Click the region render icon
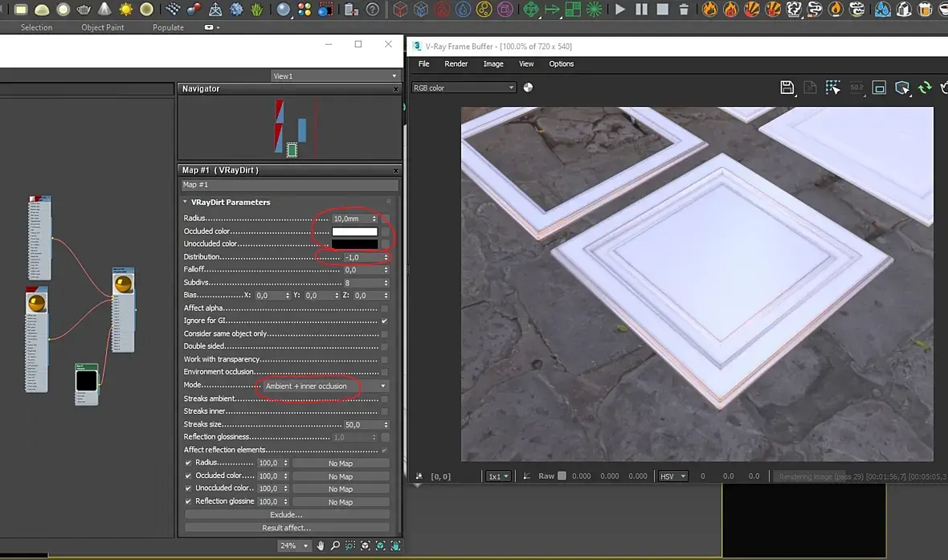Image resolution: width=948 pixels, height=560 pixels. coord(879,88)
